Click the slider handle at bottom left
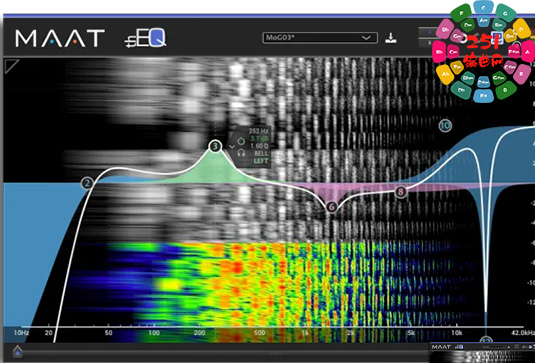Image resolution: width=535 pixels, height=363 pixels. pos(17,351)
